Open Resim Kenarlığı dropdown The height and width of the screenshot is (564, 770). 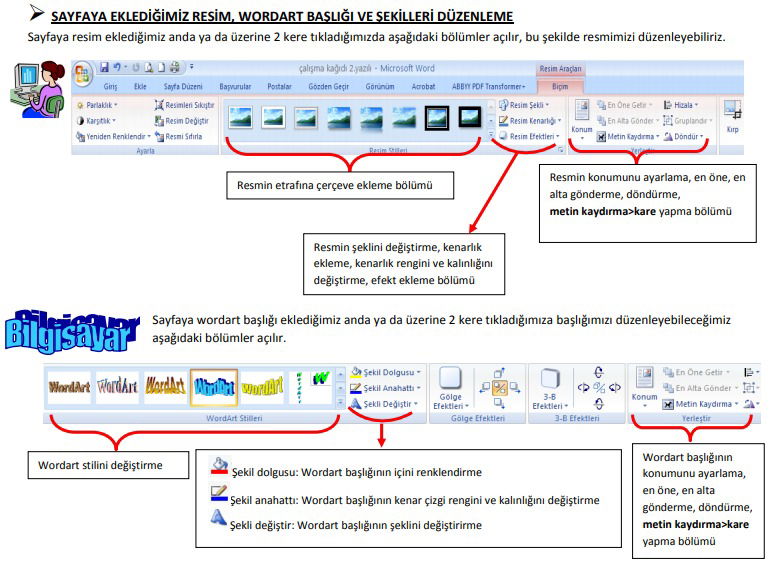pos(530,121)
